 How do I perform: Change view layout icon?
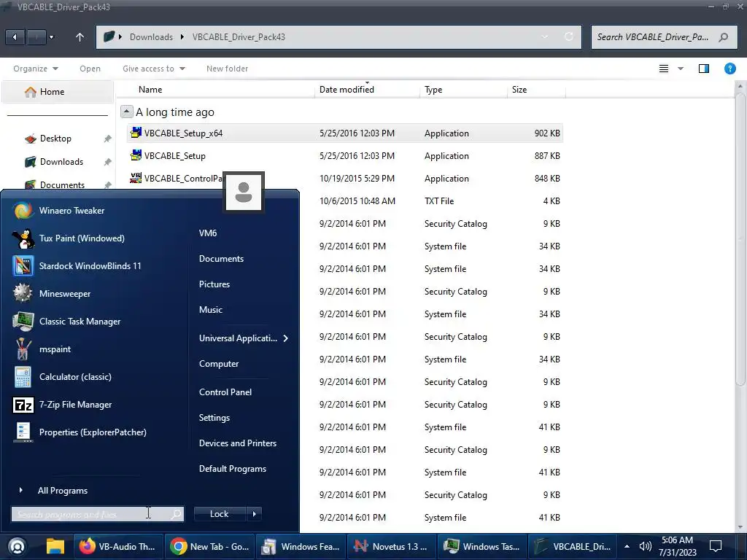pyautogui.click(x=663, y=69)
